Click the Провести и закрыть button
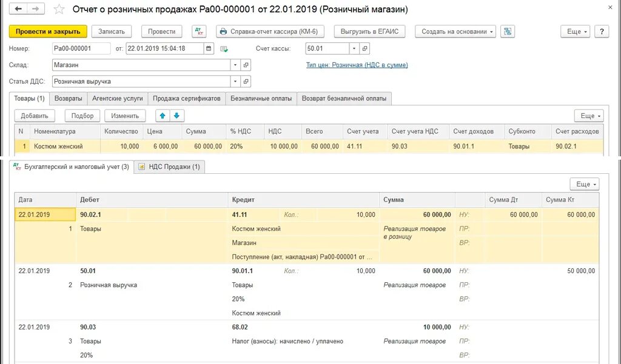Image resolution: width=621 pixels, height=364 pixels. pyautogui.click(x=48, y=31)
